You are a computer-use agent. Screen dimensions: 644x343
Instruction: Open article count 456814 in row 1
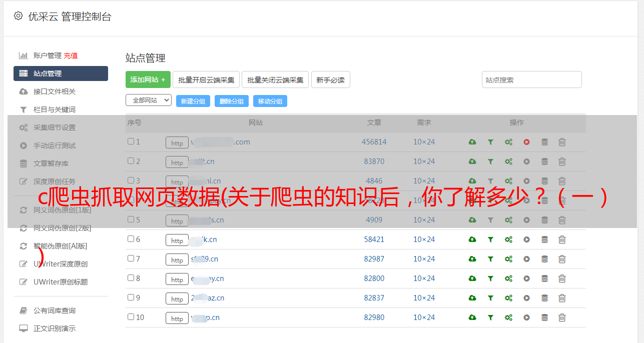374,142
